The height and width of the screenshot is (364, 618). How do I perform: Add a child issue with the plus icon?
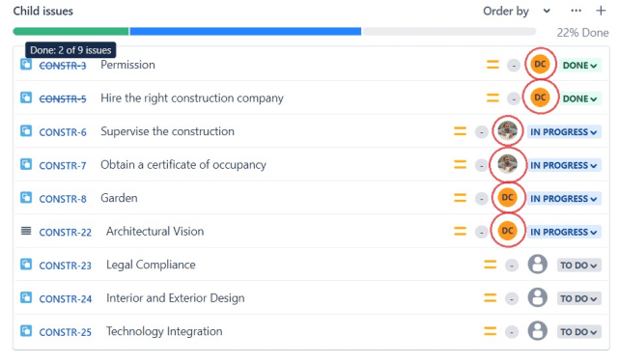click(601, 11)
